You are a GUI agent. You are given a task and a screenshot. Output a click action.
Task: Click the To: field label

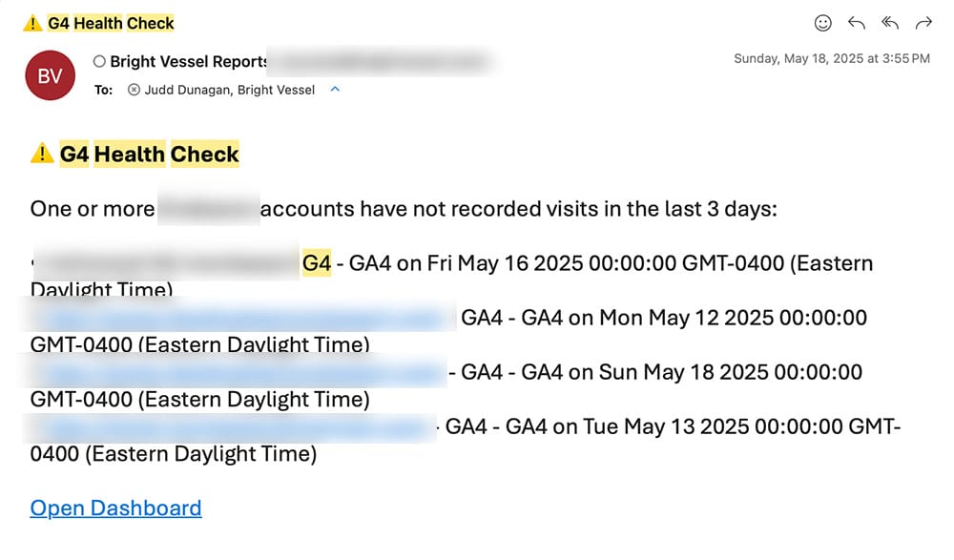tap(103, 90)
